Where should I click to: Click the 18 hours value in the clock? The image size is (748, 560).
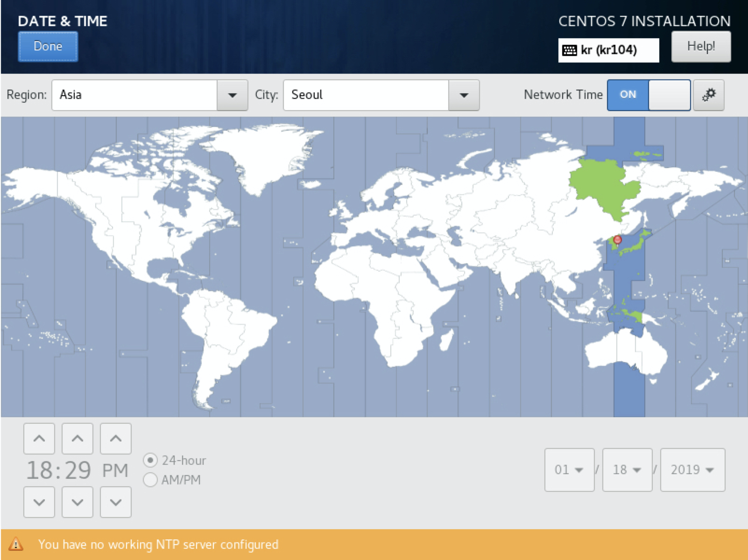[x=39, y=470]
